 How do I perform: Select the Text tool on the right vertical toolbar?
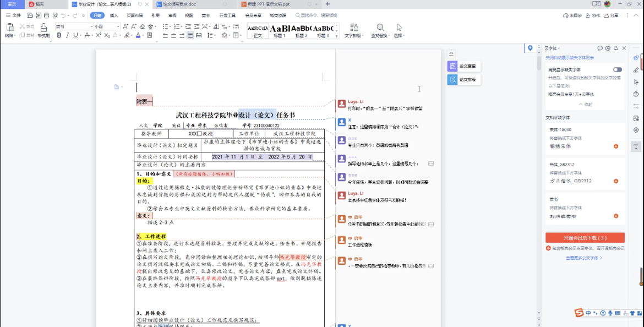point(636,146)
